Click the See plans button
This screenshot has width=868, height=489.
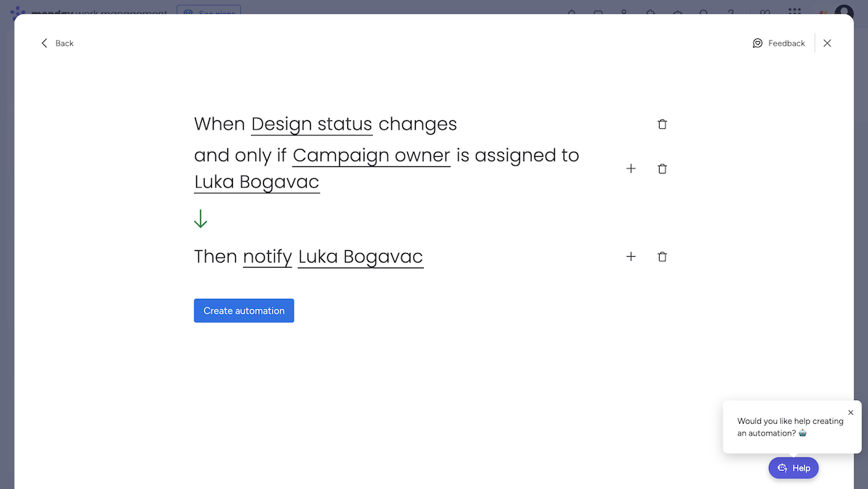pos(208,12)
